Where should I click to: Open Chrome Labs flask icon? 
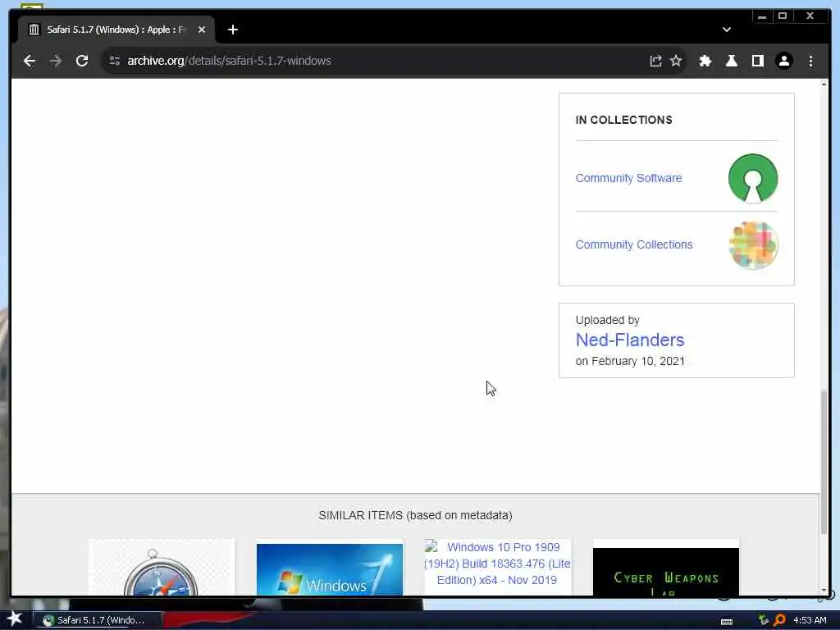731,61
